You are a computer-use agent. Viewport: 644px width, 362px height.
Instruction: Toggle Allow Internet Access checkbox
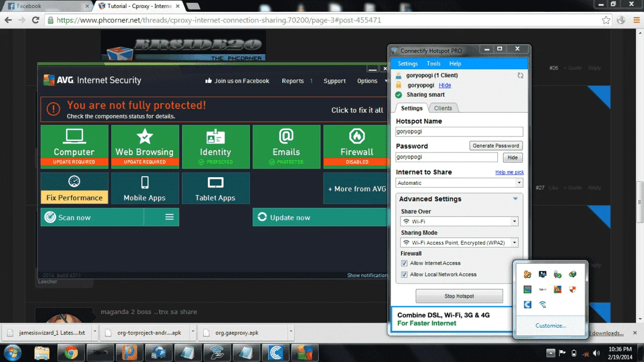pyautogui.click(x=404, y=263)
